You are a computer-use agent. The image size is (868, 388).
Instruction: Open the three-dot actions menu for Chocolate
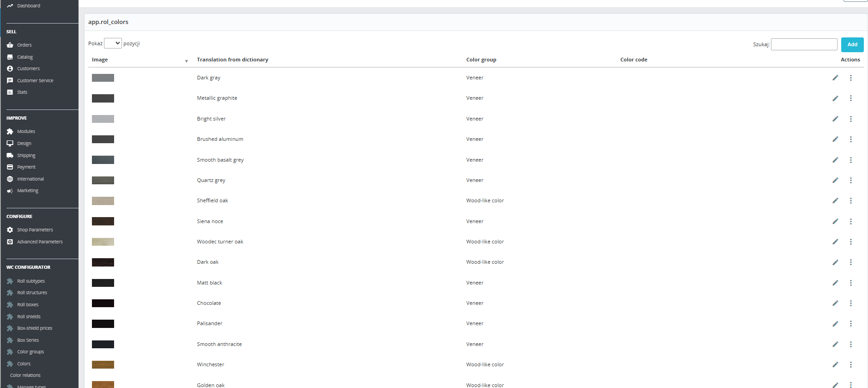[x=850, y=303]
